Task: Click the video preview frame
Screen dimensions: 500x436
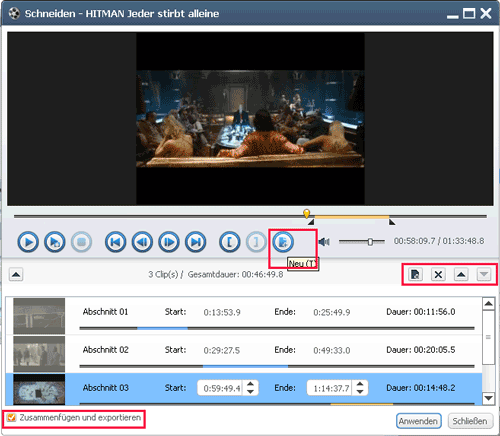Action: (x=250, y=119)
